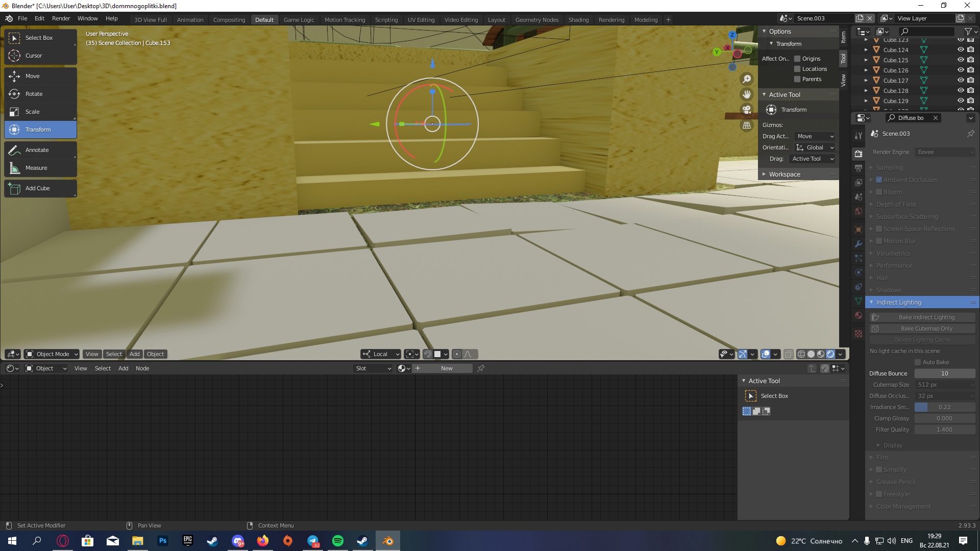Select the Cursor tool

tap(34, 56)
